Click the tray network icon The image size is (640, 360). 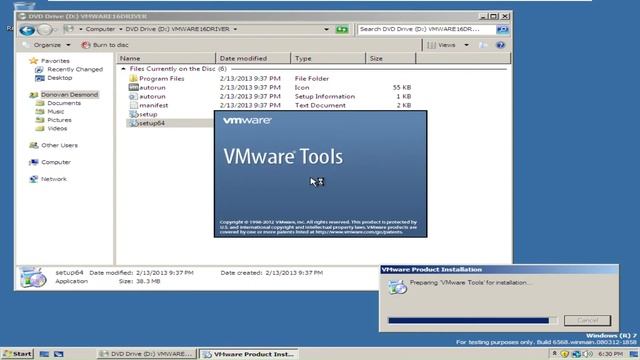pos(576,354)
